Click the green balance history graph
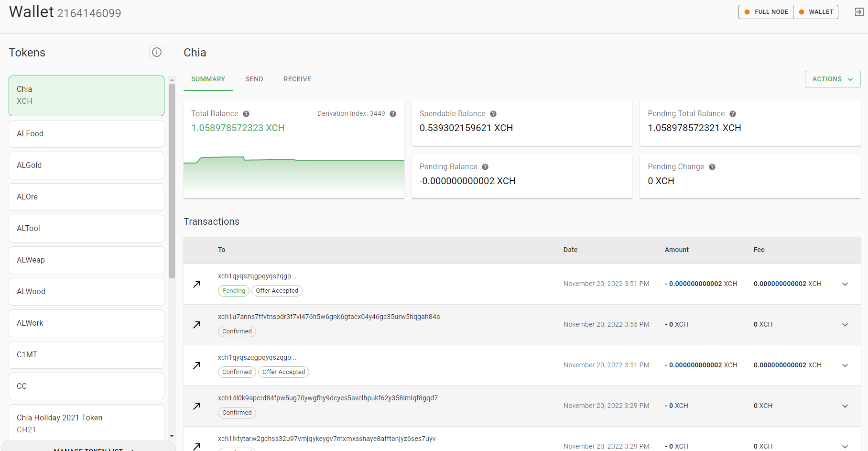This screenshot has width=868, height=451. 293,172
